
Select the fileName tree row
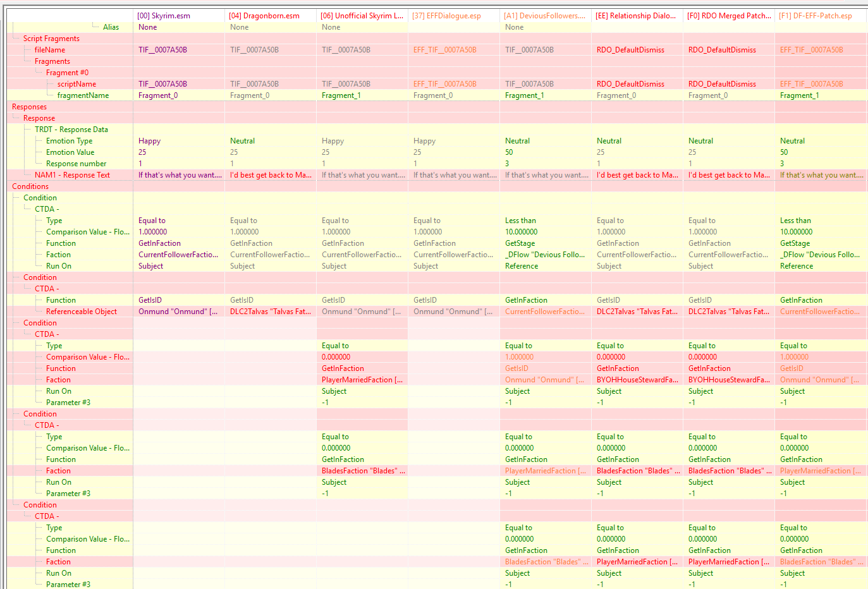click(49, 50)
